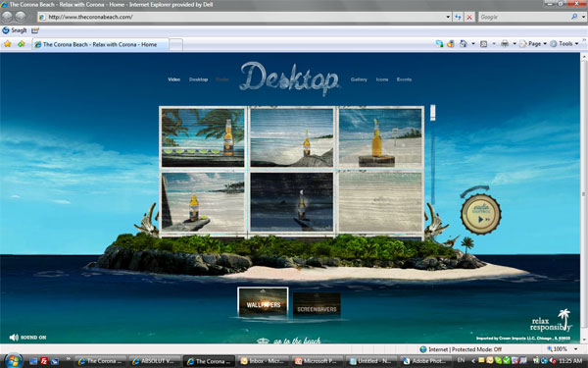This screenshot has height=368, width=588.
Task: Launch FileZilla from quick launch
Action: click(44, 361)
